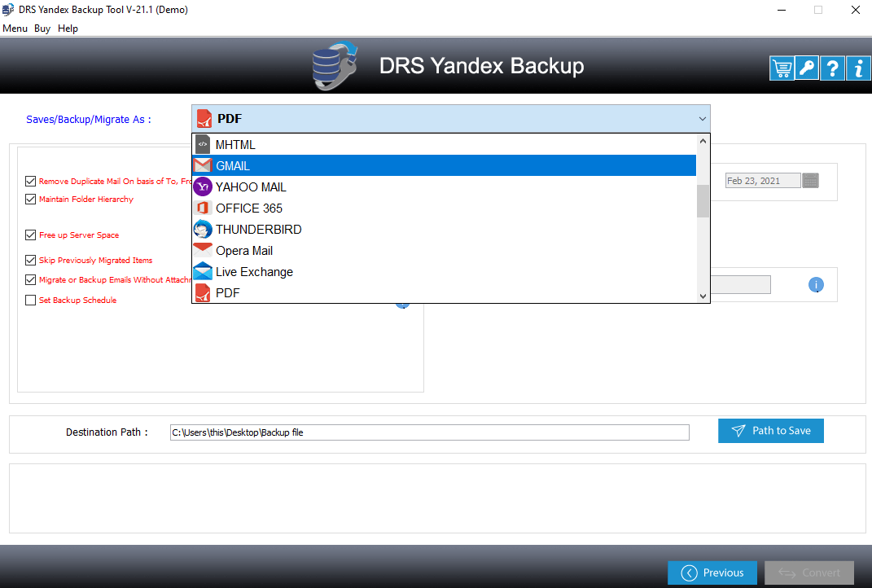Image resolution: width=872 pixels, height=588 pixels.
Task: Click the Destination Path input field
Action: [429, 432]
